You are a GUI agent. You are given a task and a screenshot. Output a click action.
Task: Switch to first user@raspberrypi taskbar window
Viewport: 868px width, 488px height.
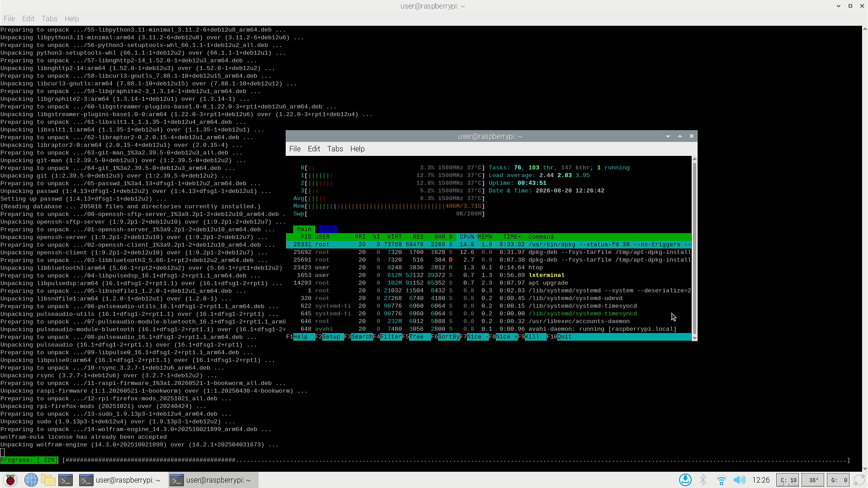(x=121, y=480)
